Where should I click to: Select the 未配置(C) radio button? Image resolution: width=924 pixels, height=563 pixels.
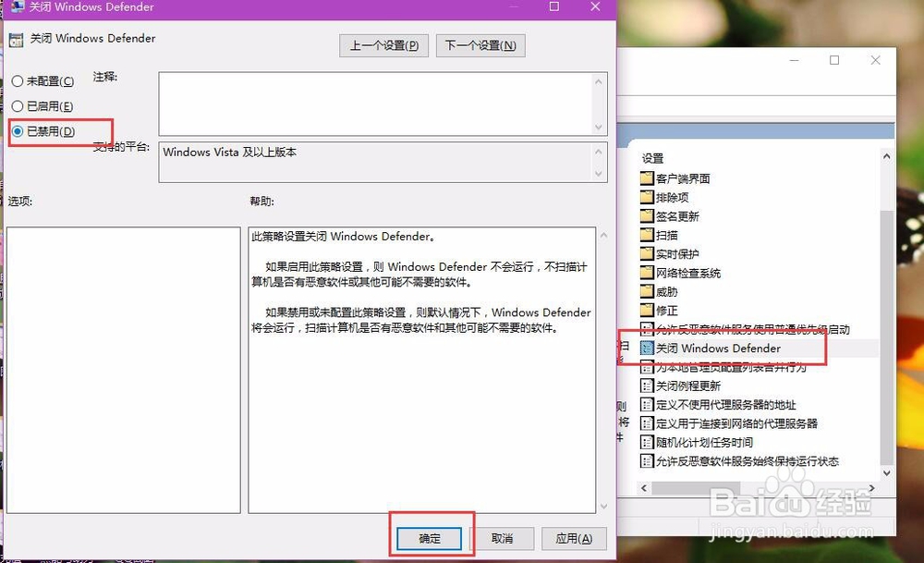pos(18,81)
